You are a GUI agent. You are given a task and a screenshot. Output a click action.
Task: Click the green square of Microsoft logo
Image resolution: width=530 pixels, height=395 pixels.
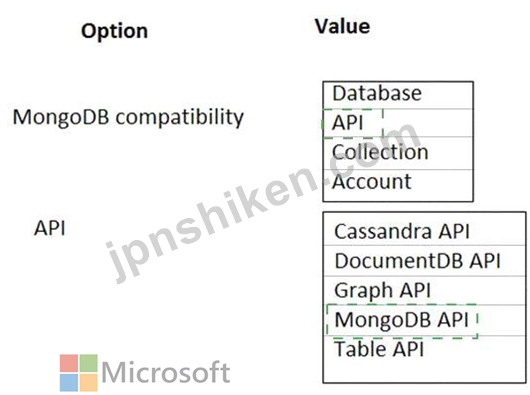(89, 363)
